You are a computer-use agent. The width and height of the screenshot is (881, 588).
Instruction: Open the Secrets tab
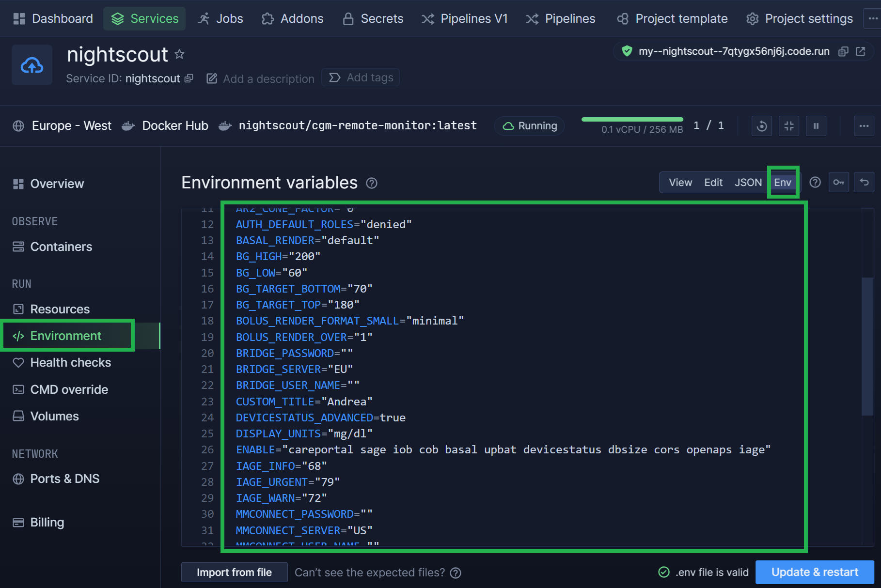373,18
